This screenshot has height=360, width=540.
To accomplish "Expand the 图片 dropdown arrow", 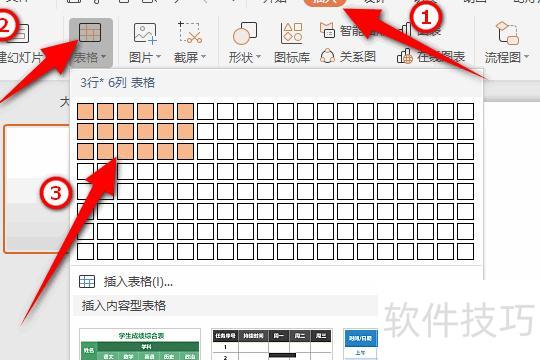I will tap(159, 56).
